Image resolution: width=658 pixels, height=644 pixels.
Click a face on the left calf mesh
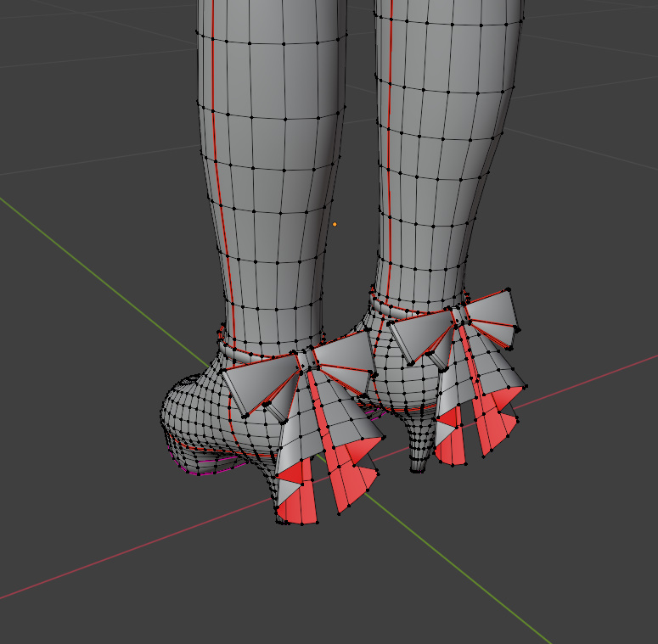point(272,212)
